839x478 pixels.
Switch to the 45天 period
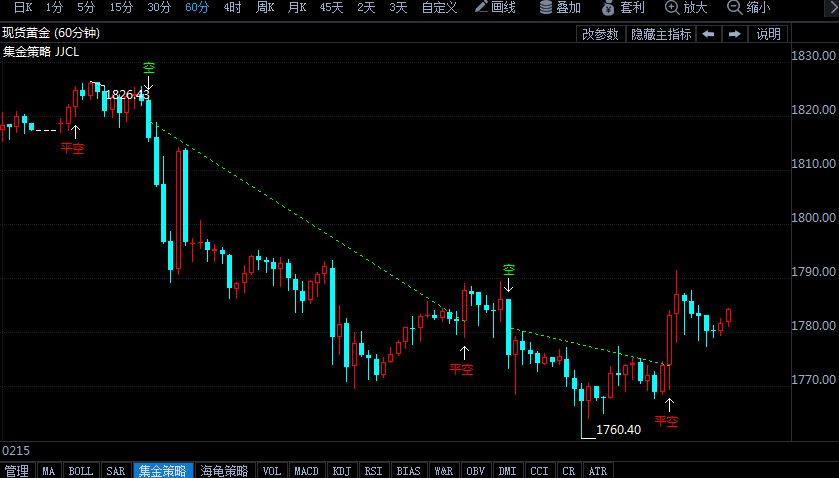332,7
